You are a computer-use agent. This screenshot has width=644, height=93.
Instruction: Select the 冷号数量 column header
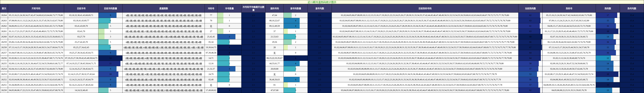click(229, 9)
